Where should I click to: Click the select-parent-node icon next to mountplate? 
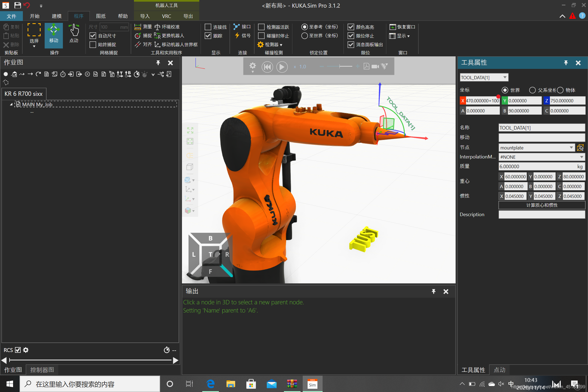click(580, 148)
